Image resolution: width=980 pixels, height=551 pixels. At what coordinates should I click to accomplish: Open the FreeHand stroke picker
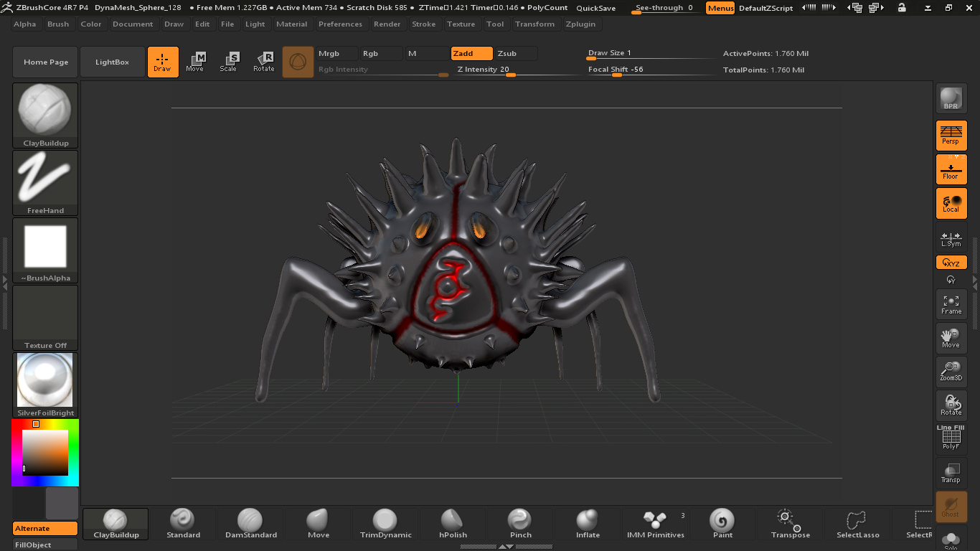pyautogui.click(x=45, y=182)
